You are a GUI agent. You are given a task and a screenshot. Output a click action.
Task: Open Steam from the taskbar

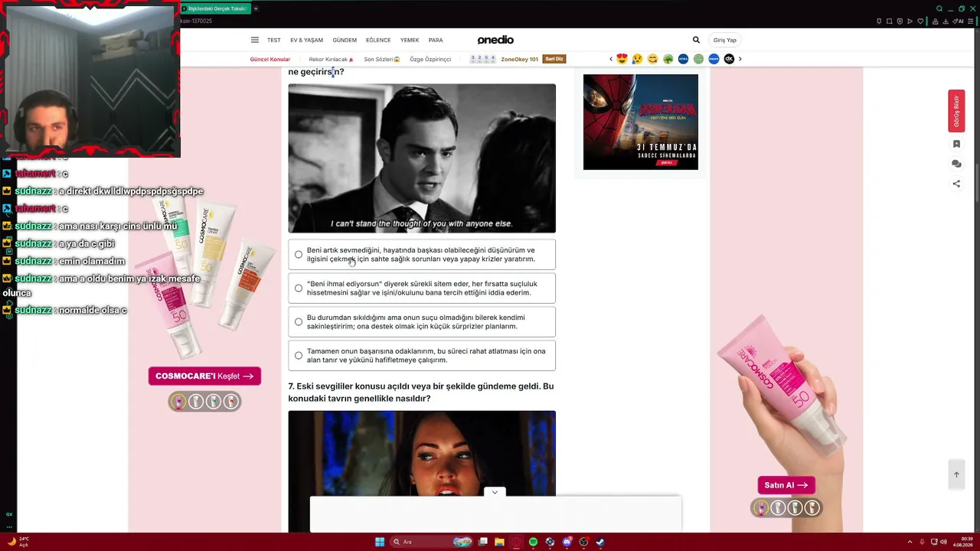click(600, 542)
